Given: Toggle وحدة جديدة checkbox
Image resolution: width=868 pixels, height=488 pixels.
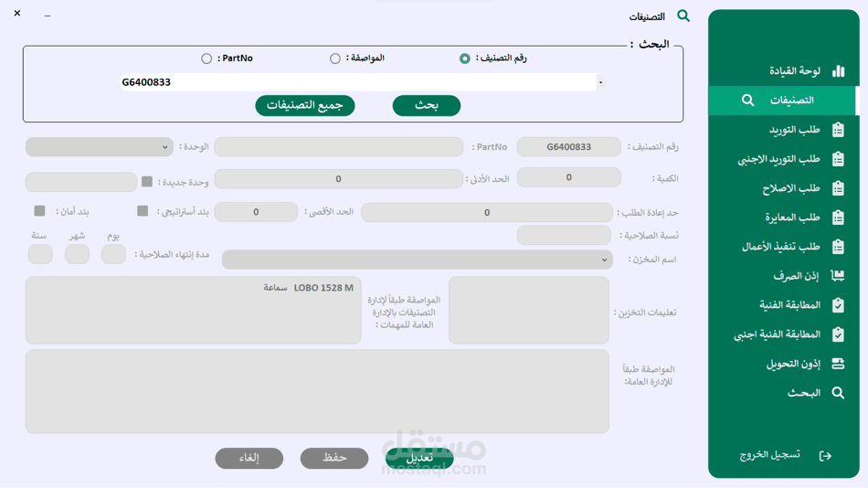Looking at the screenshot, I should tap(147, 182).
